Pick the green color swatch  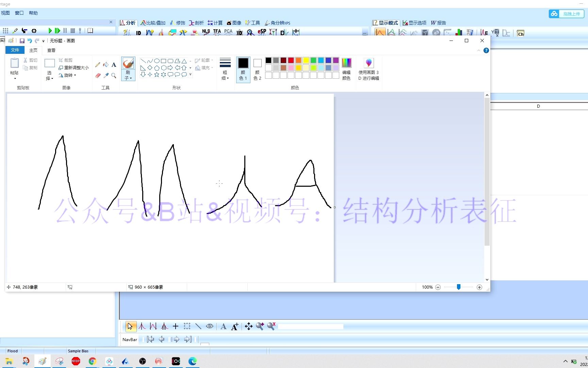pyautogui.click(x=313, y=60)
